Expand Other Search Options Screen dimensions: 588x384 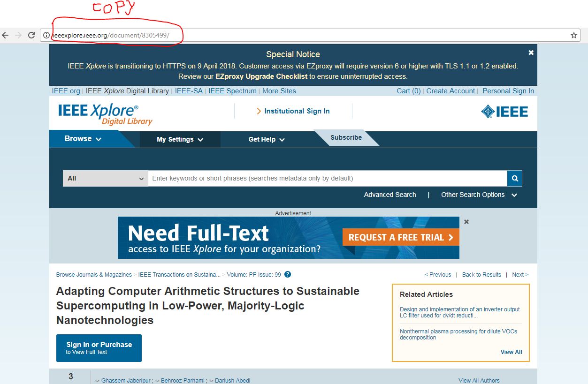tap(479, 195)
